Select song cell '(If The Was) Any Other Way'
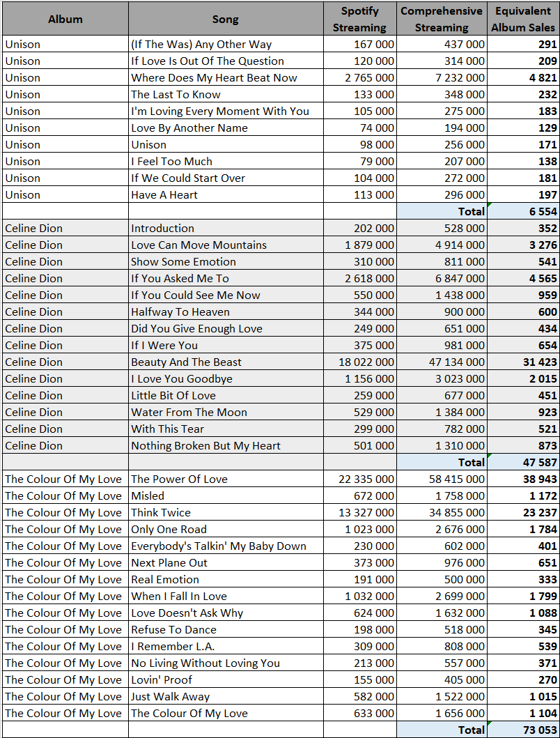The width and height of the screenshot is (560, 738). coord(226,44)
